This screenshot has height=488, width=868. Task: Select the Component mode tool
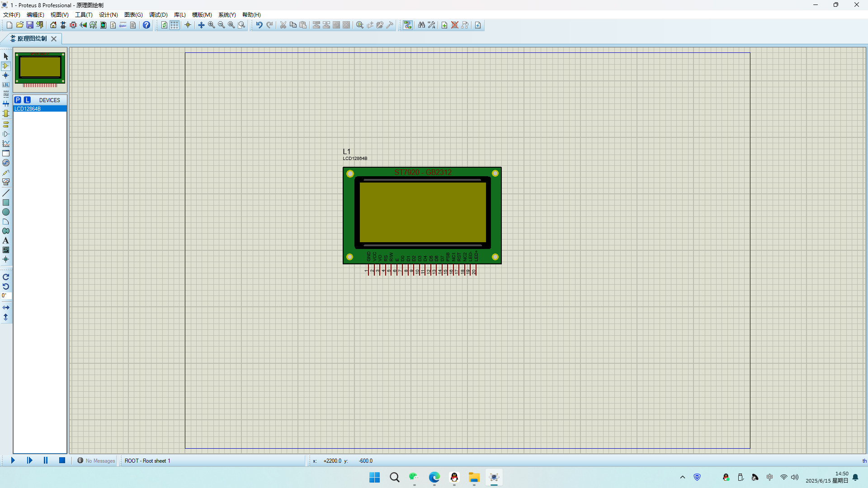(x=6, y=66)
